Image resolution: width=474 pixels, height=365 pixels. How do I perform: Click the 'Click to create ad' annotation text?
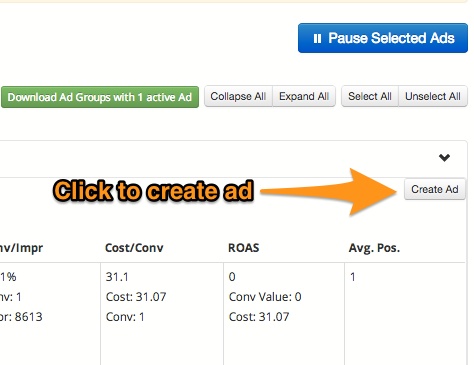pyautogui.click(x=154, y=191)
